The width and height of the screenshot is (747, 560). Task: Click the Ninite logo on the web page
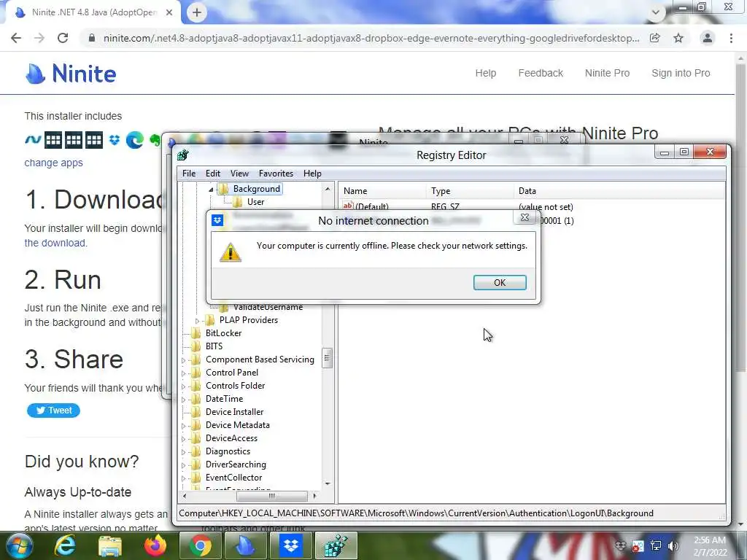pyautogui.click(x=71, y=74)
